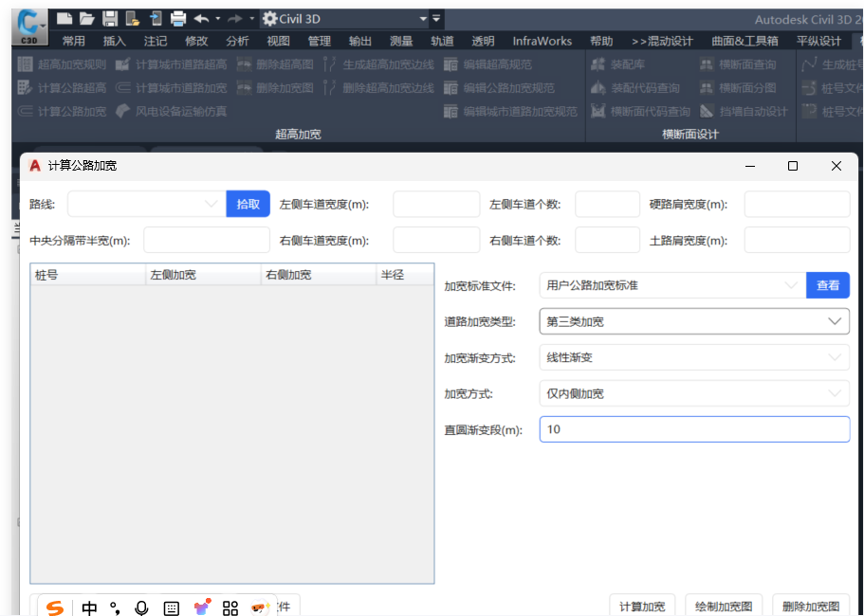Expand the quick access toolbar customize arrow
864x616 pixels.
[x=436, y=19]
